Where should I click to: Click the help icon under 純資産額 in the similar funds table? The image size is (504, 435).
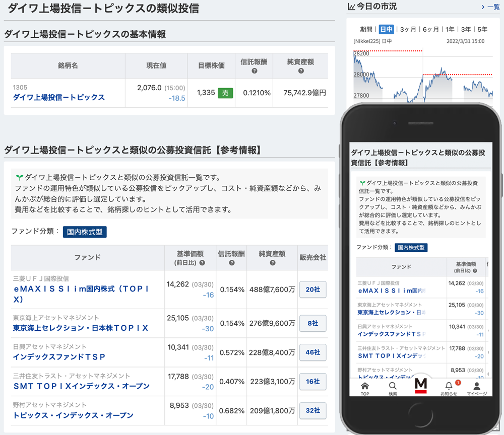273,263
